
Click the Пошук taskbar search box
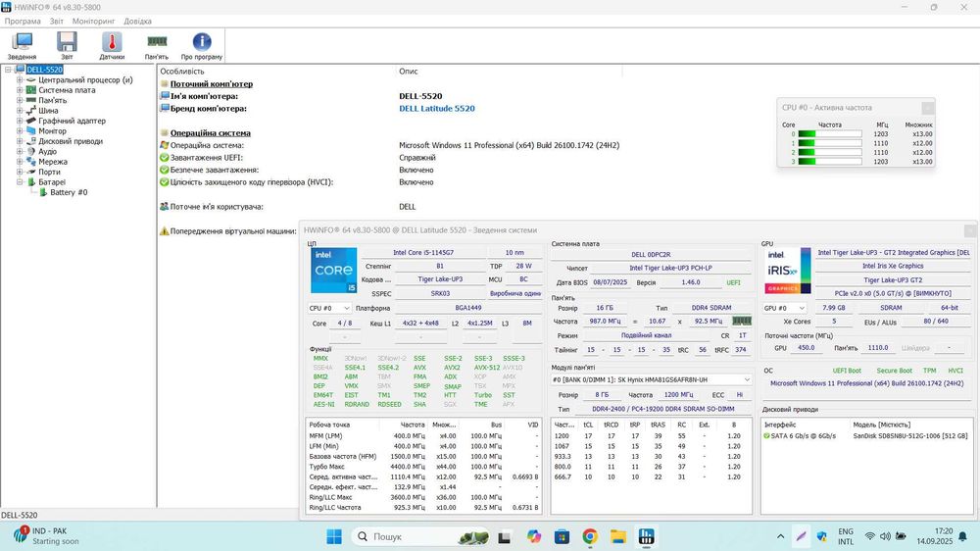420,536
